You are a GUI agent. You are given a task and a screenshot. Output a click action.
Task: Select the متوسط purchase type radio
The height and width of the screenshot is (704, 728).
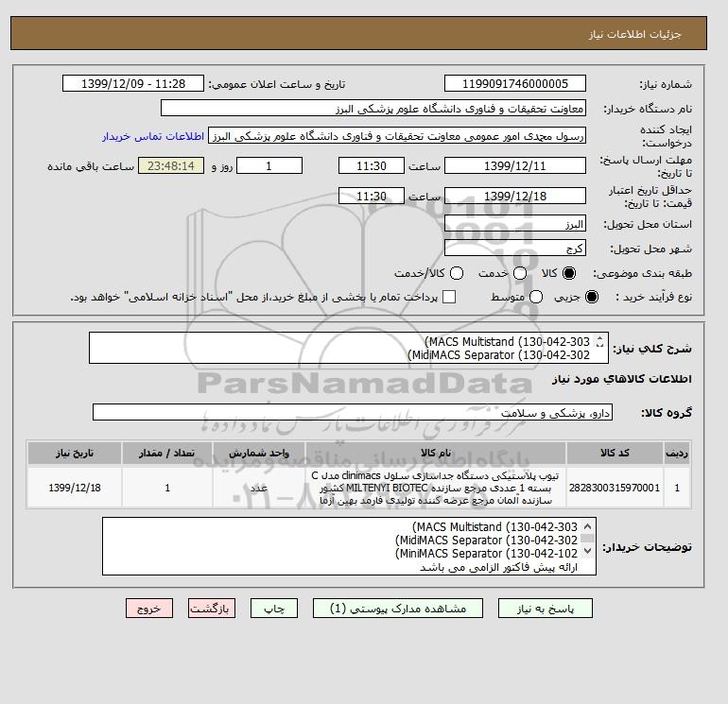[x=536, y=297]
